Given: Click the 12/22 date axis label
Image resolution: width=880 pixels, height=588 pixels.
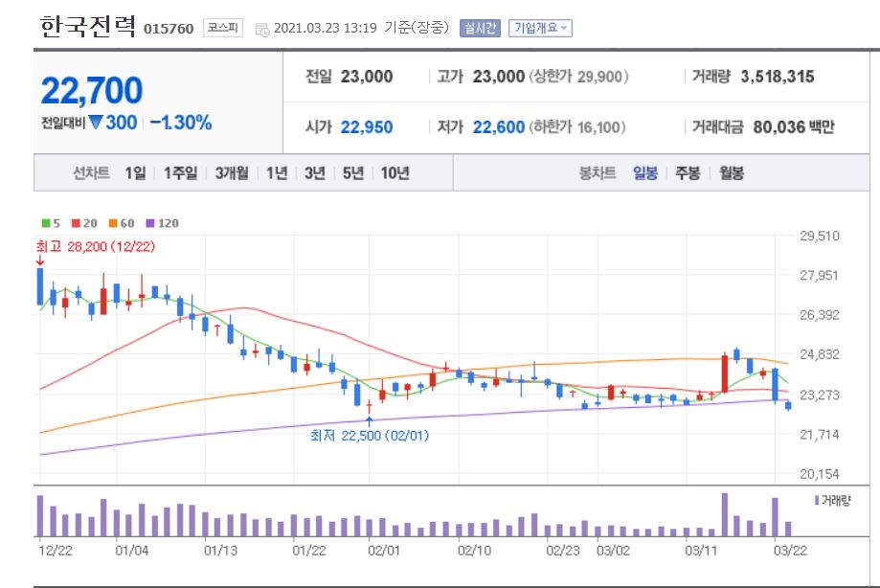Looking at the screenshot, I should [55, 551].
